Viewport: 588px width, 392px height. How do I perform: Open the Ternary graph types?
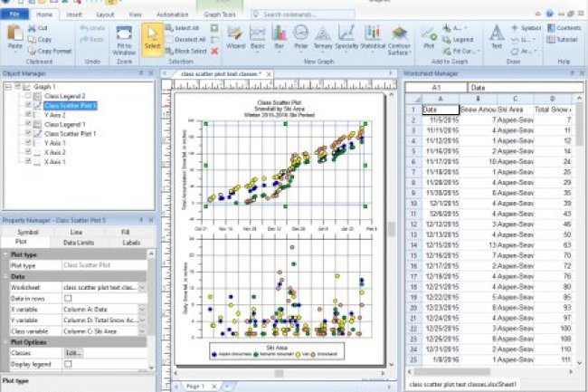(x=323, y=37)
